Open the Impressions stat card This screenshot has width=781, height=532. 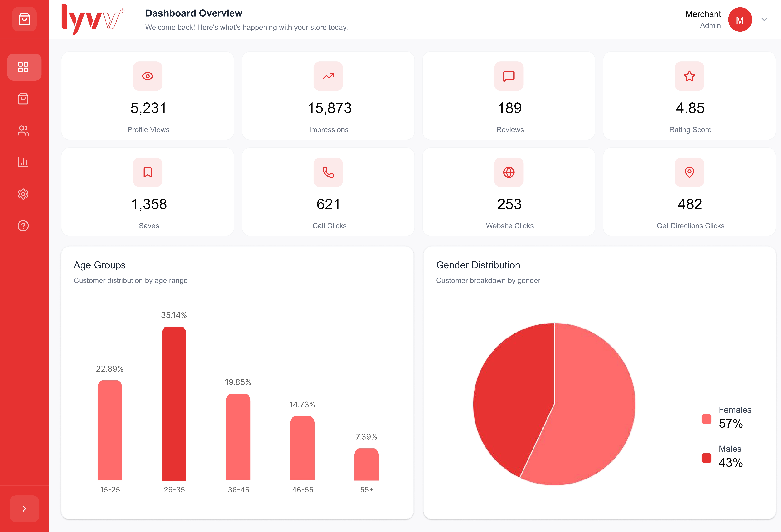tap(328, 96)
